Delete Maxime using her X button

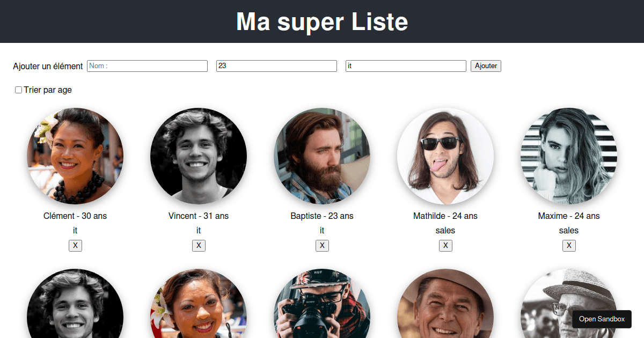click(569, 245)
